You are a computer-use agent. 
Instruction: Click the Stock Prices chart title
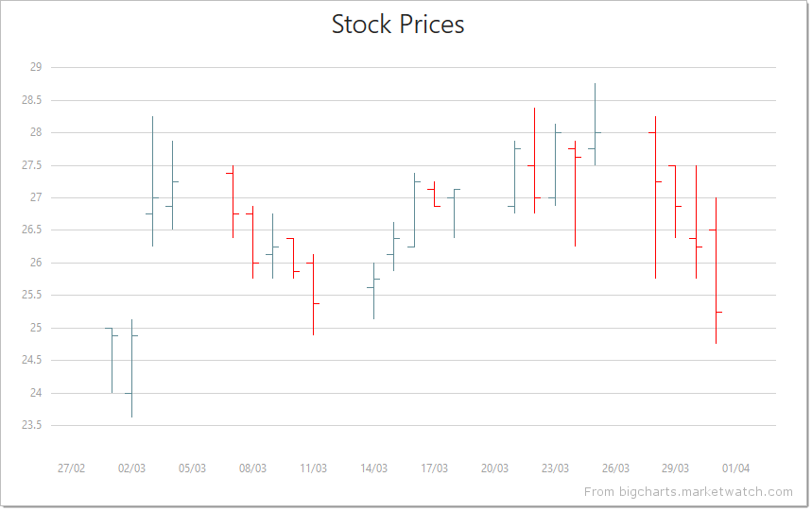(398, 25)
